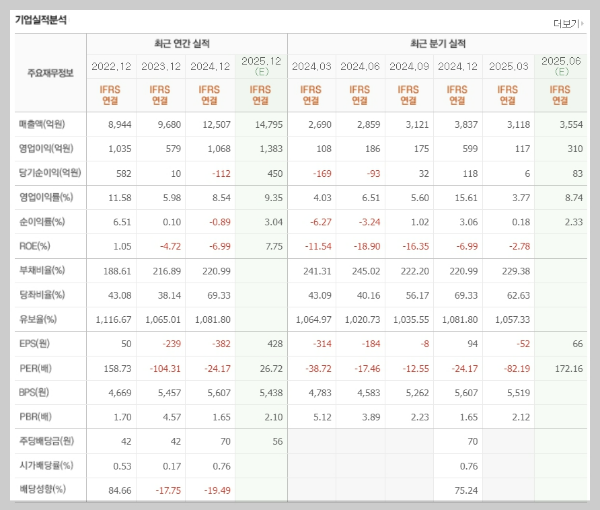This screenshot has width=600, height=510.
Task: Click the 매출액(억원) row label
Action: tap(42, 124)
